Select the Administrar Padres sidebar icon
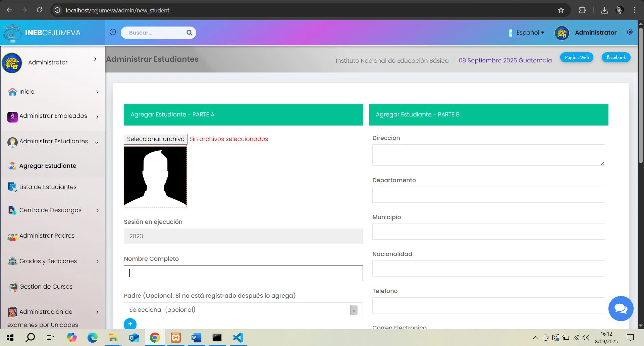The width and height of the screenshot is (644, 346). click(x=12, y=237)
